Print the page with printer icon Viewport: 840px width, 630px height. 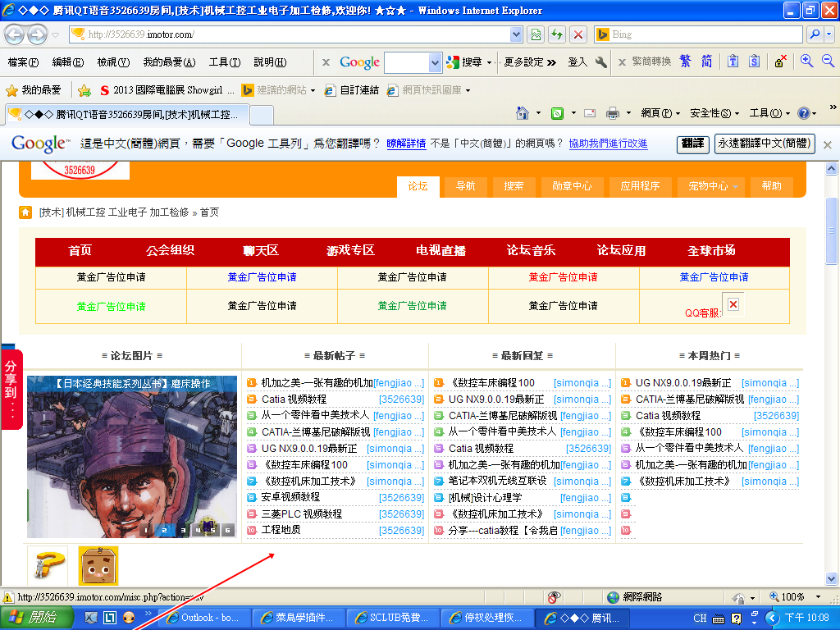point(612,113)
